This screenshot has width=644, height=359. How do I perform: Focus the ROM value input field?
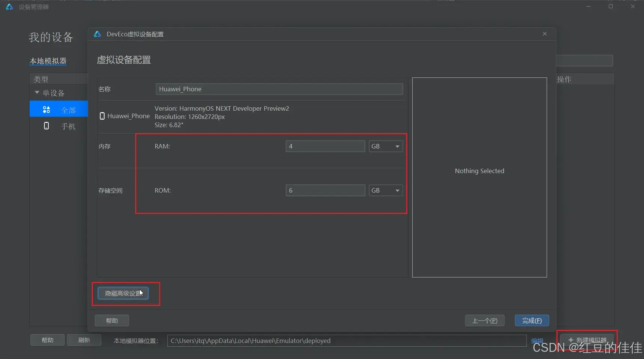click(325, 190)
